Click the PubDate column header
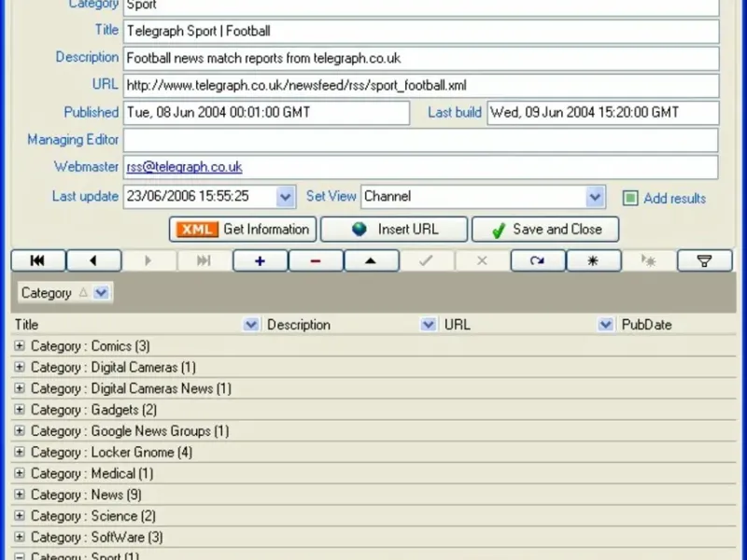The image size is (747, 560). 646,325
